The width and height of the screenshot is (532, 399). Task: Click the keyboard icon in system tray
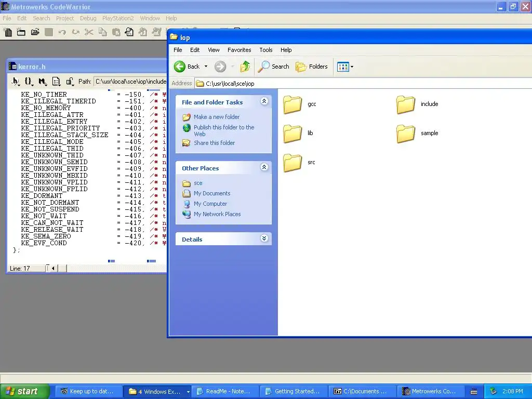click(x=474, y=392)
